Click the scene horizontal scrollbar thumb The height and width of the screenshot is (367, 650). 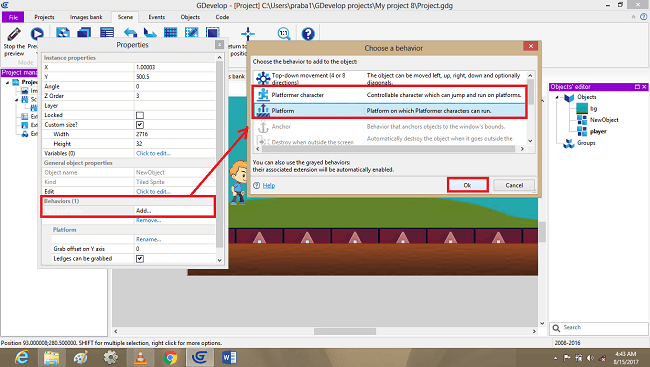[x=345, y=331]
